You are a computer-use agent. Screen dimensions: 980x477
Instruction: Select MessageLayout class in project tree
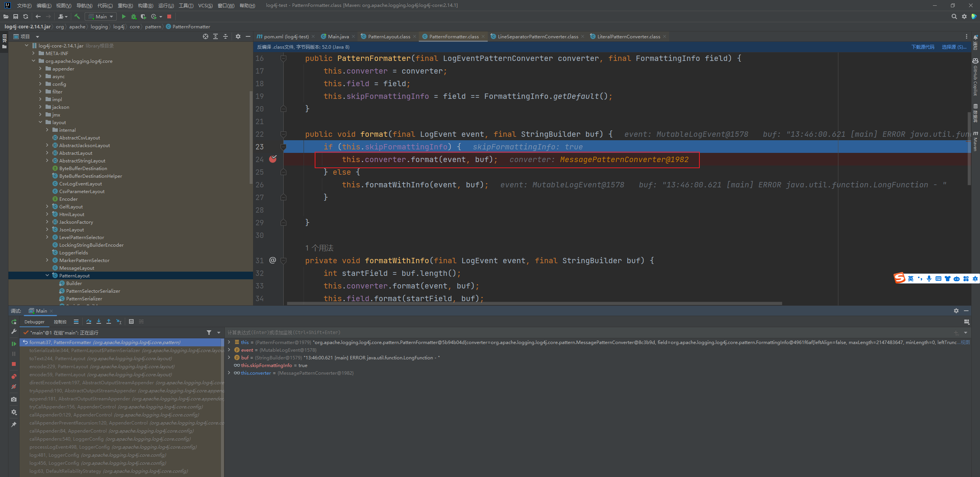[77, 268]
